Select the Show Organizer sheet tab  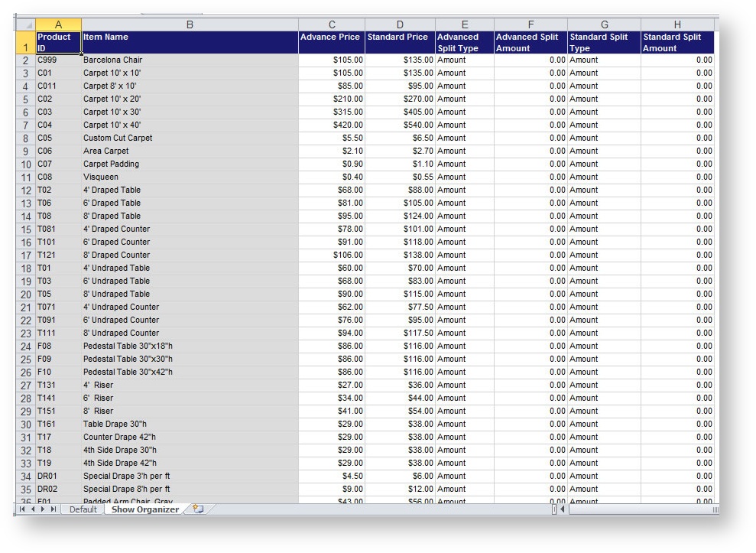[x=145, y=509]
